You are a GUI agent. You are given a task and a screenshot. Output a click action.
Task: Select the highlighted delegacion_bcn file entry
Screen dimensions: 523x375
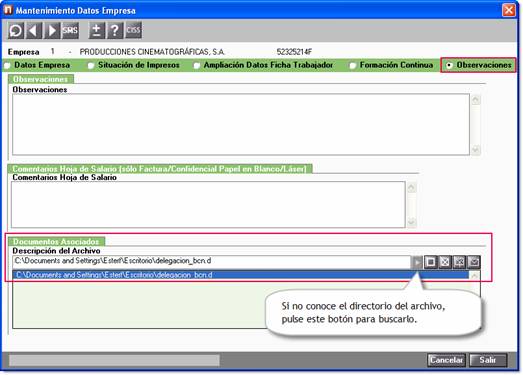click(241, 275)
